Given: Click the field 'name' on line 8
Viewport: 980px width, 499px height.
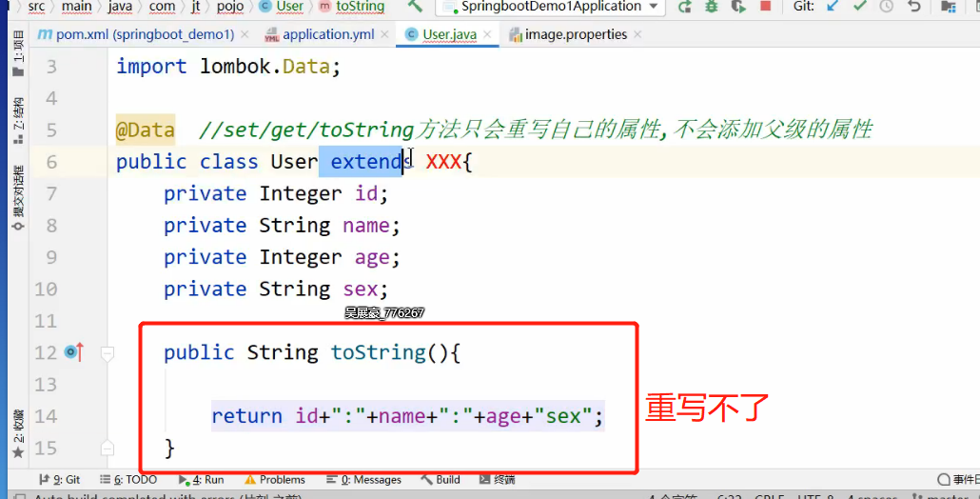Looking at the screenshot, I should (365, 225).
